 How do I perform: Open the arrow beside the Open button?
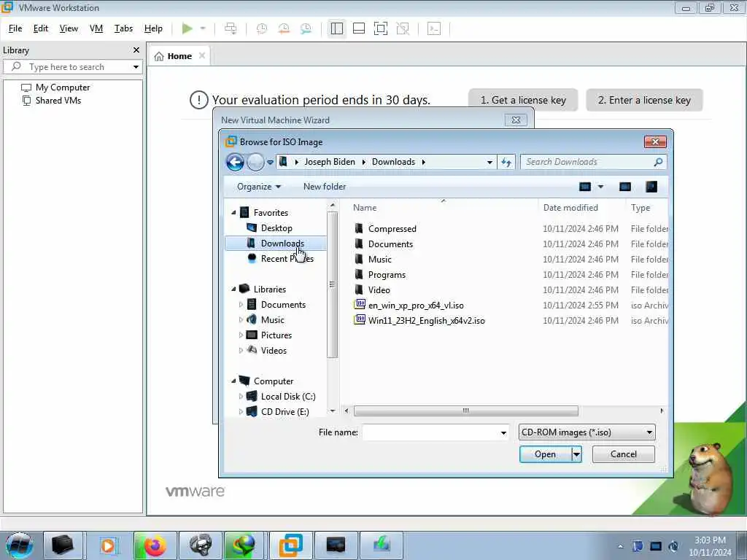click(x=576, y=454)
